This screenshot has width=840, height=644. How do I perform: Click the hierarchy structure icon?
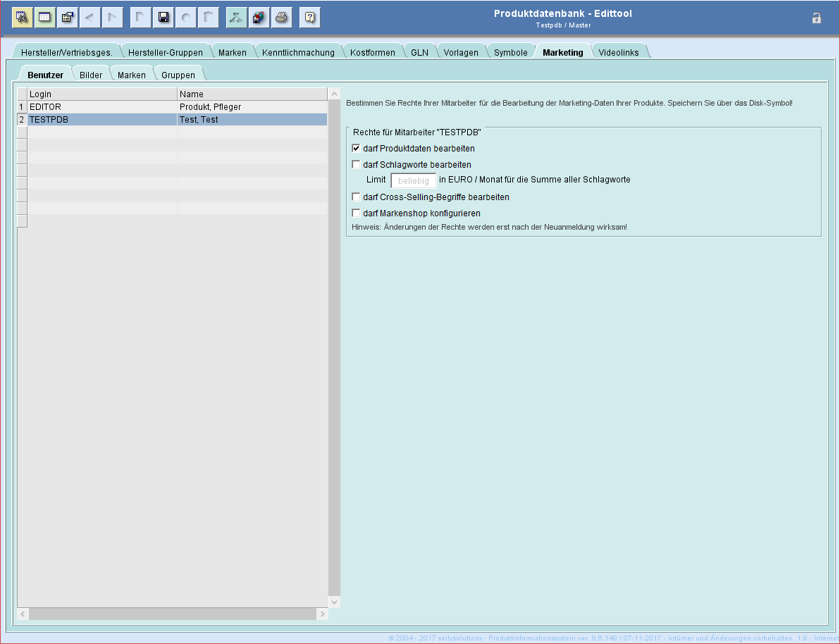[x=236, y=18]
